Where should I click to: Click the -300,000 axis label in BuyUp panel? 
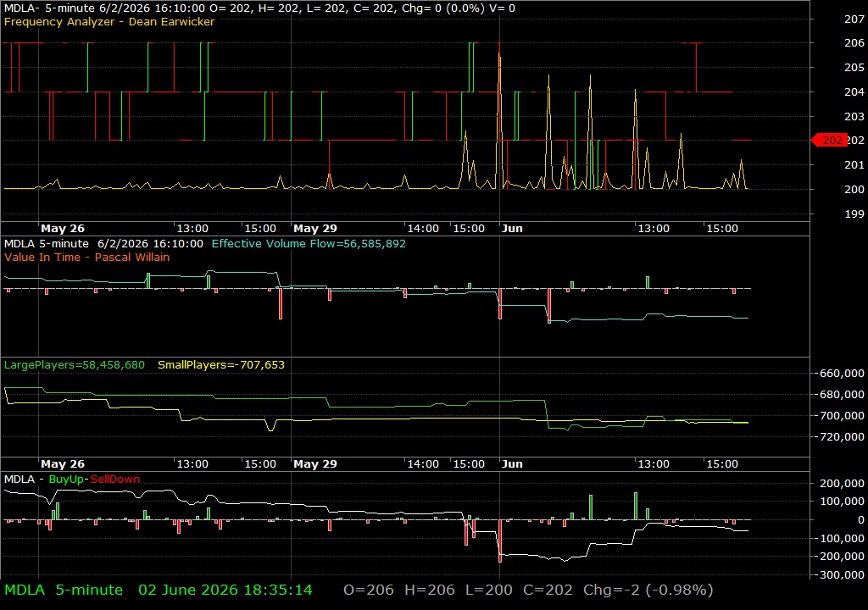coord(840,574)
